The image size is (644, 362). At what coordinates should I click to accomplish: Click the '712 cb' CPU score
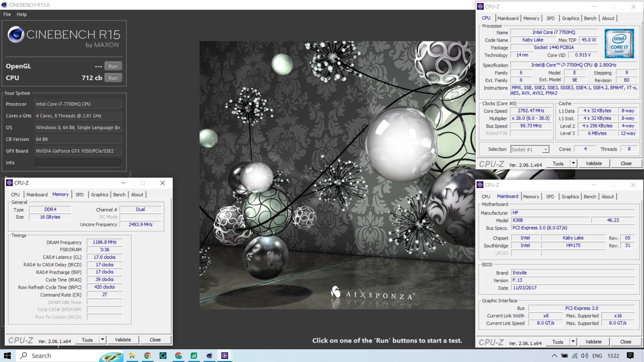click(x=92, y=78)
